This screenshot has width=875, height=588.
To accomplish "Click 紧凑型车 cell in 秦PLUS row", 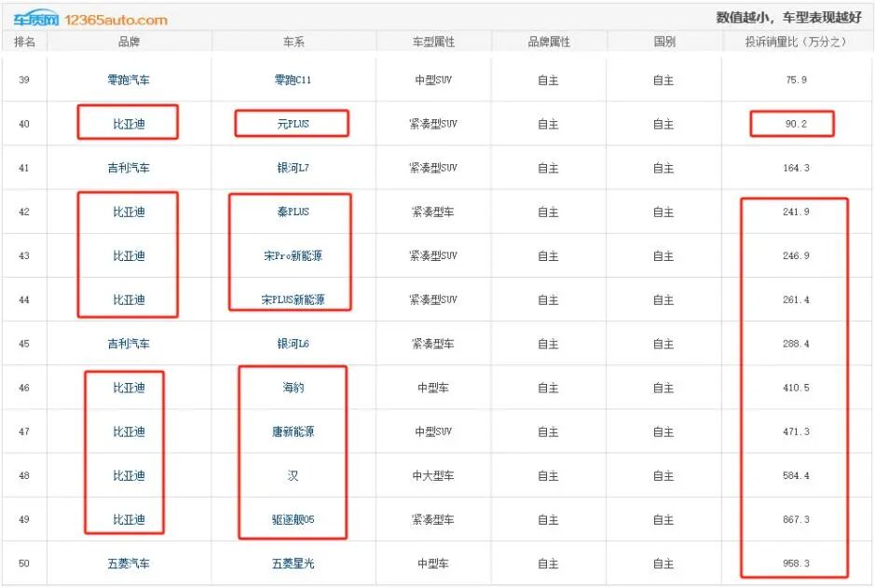I will click(433, 212).
